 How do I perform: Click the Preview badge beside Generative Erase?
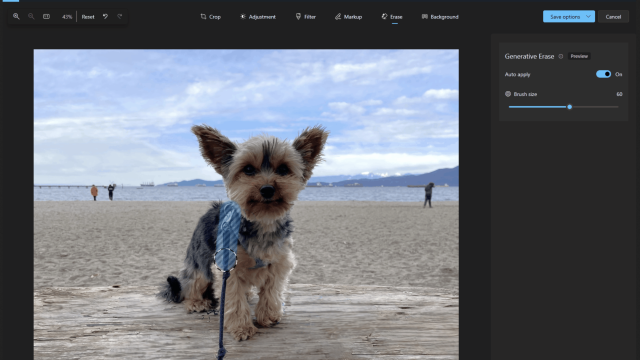pos(579,56)
